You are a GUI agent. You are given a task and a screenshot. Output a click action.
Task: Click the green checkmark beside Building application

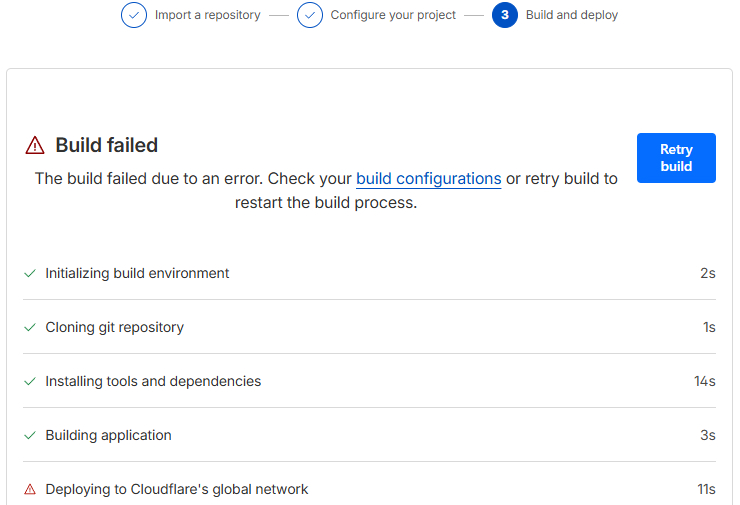pyautogui.click(x=30, y=435)
